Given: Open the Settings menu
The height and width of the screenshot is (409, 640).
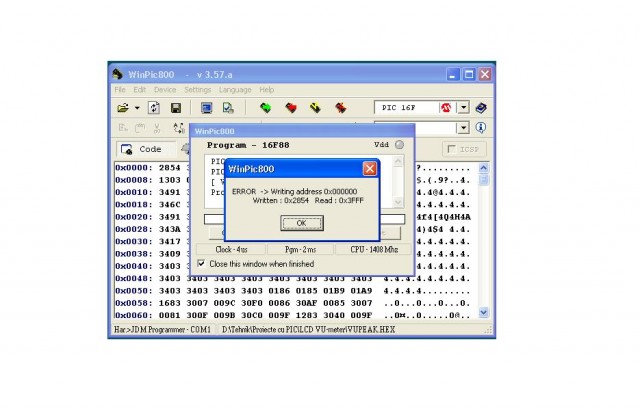Looking at the screenshot, I should pyautogui.click(x=198, y=89).
